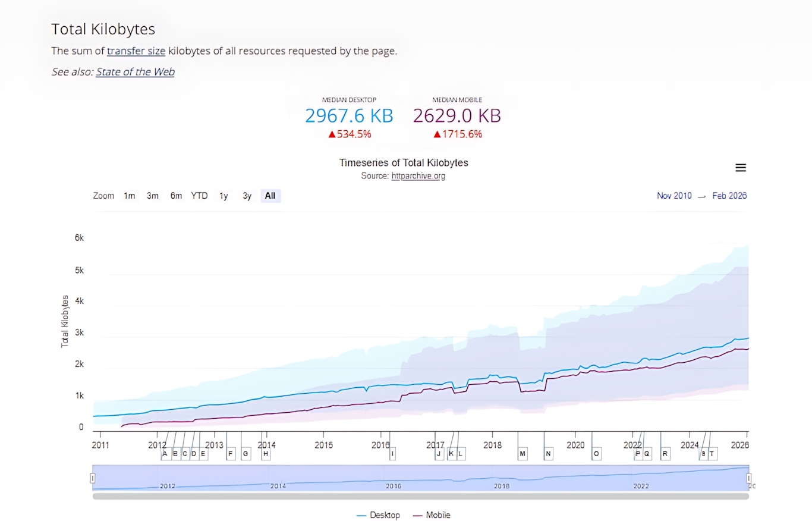The height and width of the screenshot is (521, 812).
Task: Click the horizontal navigator scrollbar
Action: tap(420, 496)
